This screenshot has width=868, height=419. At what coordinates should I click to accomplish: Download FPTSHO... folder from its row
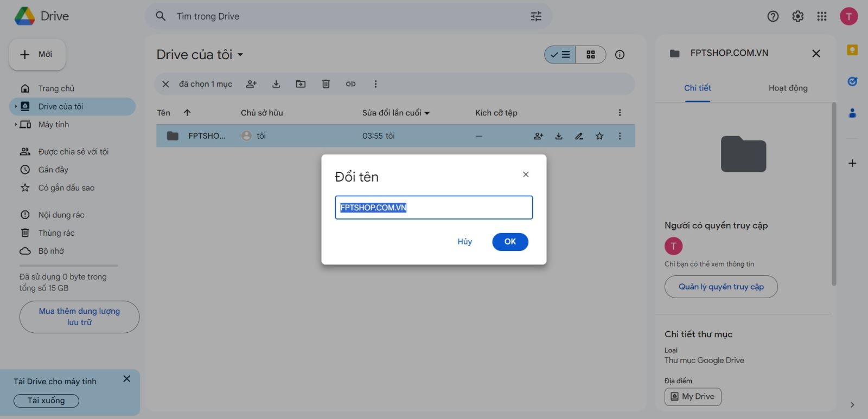tap(559, 136)
